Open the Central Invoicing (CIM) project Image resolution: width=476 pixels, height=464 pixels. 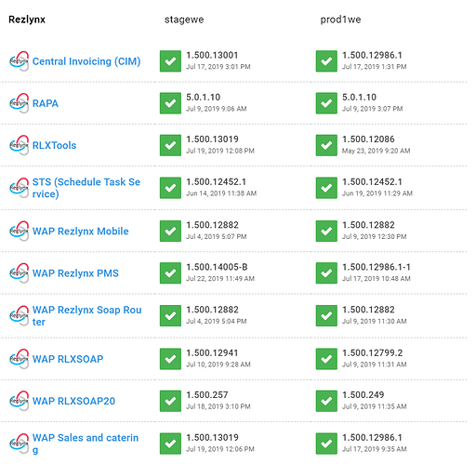coord(86,61)
